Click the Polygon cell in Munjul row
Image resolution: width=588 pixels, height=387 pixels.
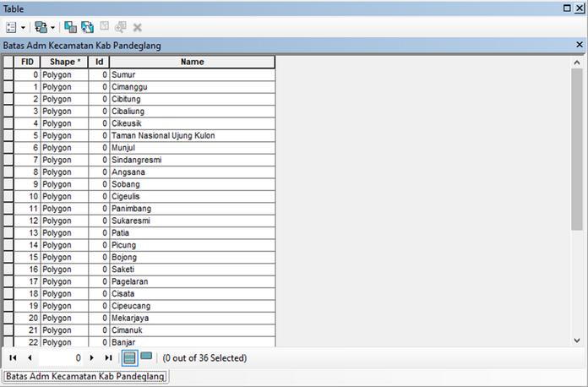point(64,148)
